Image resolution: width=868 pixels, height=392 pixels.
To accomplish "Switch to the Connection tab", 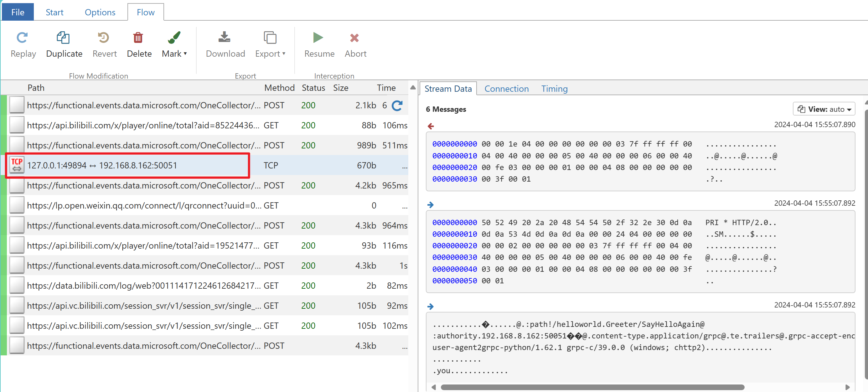I will [x=507, y=89].
